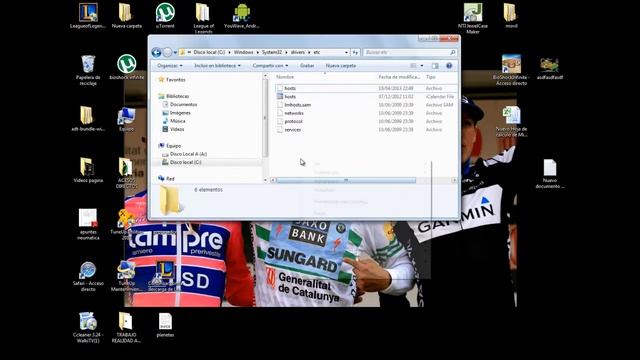640x360 pixels.
Task: Open TRABAJO REALIDAD A... desktop folder
Action: tap(126, 327)
